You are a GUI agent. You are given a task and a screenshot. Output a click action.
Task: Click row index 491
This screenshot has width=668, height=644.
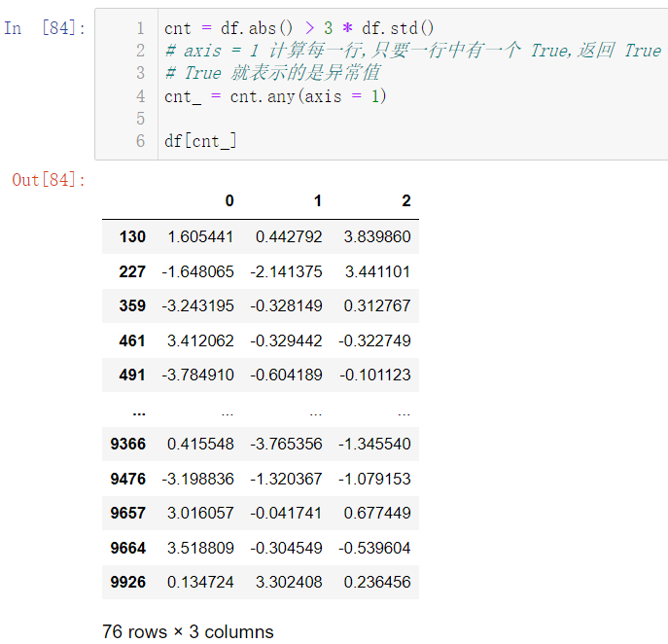132,376
